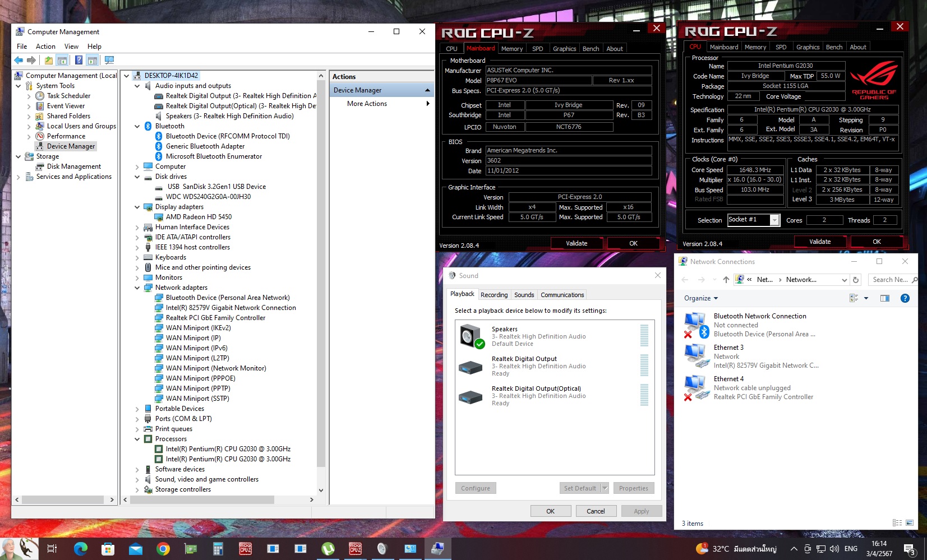This screenshot has height=560, width=927.
Task: Switch to Communications tab in Sound dialog
Action: (562, 295)
